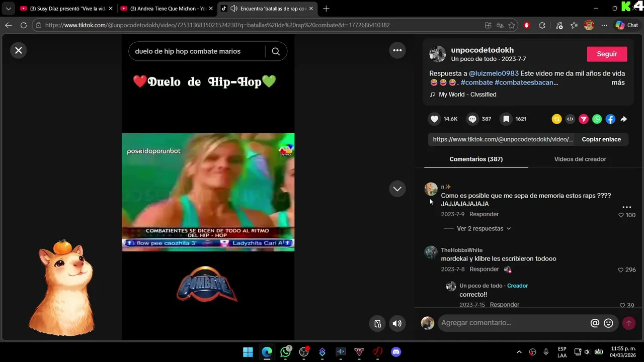Click the video search field text

pos(188,51)
